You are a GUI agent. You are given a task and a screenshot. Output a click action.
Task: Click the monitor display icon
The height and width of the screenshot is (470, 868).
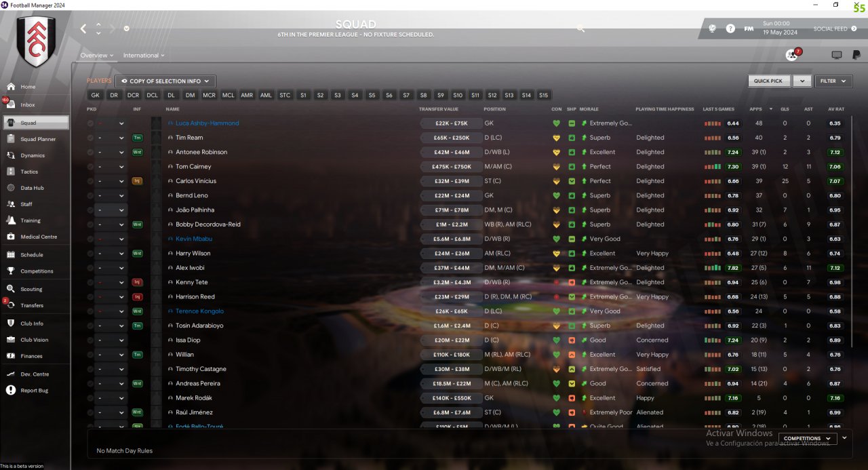(x=836, y=55)
